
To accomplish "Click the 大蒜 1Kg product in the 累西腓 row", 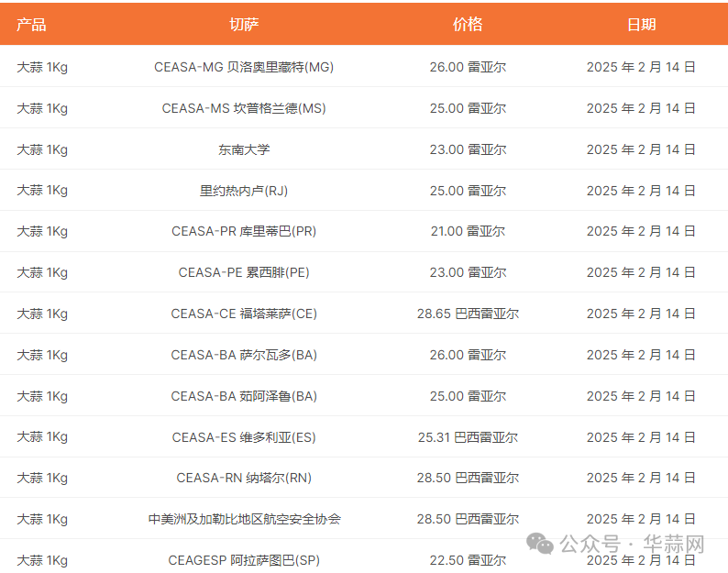I will pos(42,272).
